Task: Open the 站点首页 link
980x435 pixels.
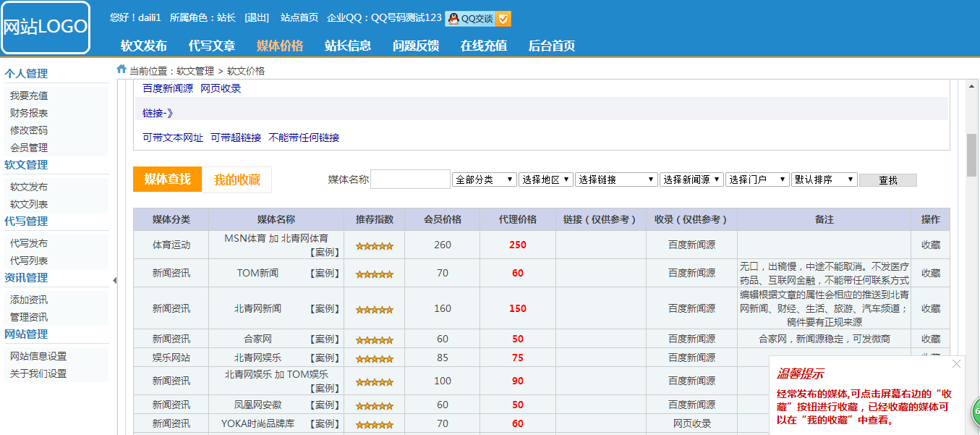Action: click(x=299, y=17)
